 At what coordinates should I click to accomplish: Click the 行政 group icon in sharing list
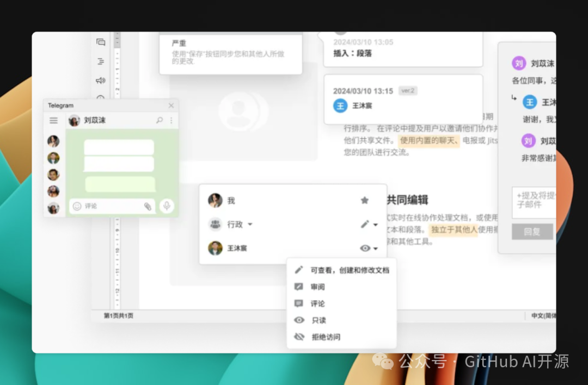tap(215, 225)
